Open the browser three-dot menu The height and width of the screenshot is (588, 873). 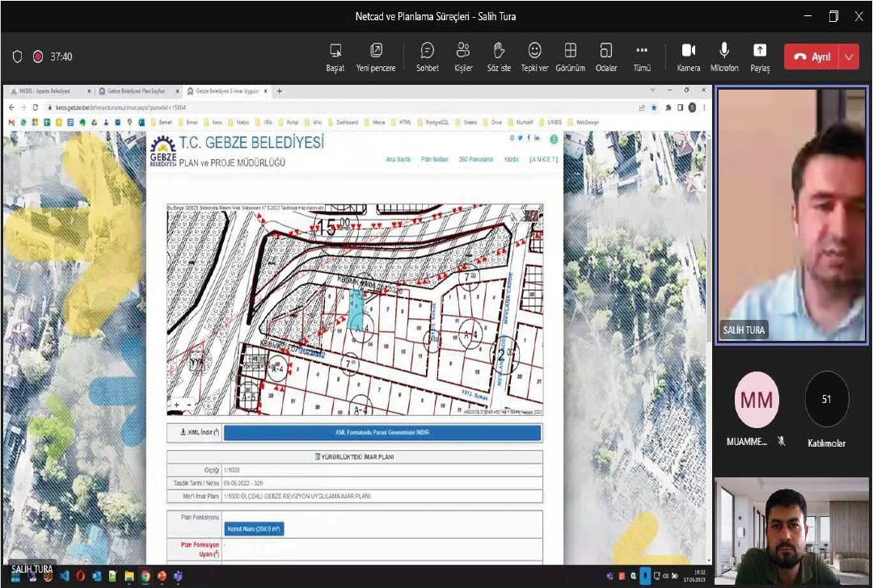(x=704, y=107)
